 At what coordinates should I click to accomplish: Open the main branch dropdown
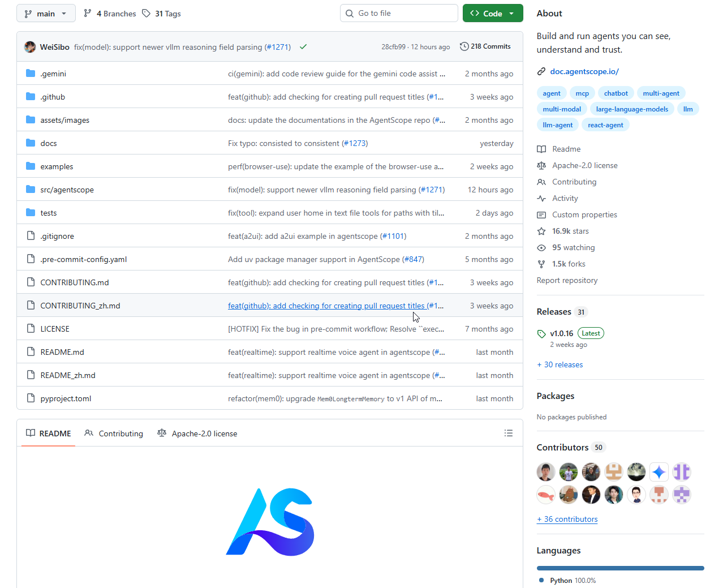46,14
